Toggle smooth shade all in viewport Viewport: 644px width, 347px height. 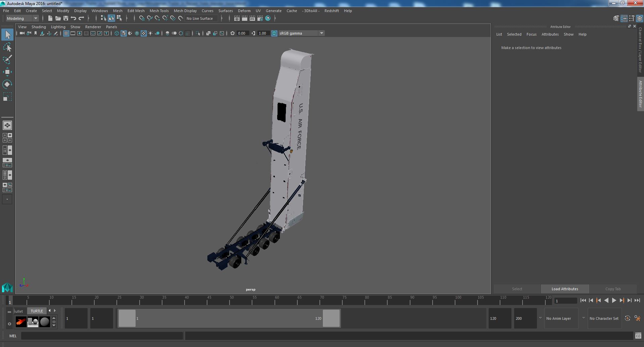tap(123, 33)
